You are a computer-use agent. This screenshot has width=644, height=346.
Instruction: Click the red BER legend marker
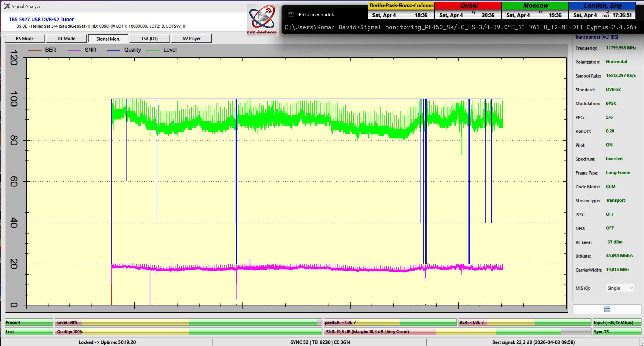[34, 50]
